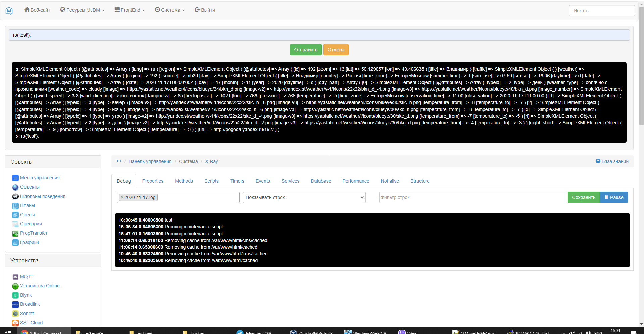Remove the 2020-11-17.log file tag
644x334 pixels.
[x=122, y=197]
